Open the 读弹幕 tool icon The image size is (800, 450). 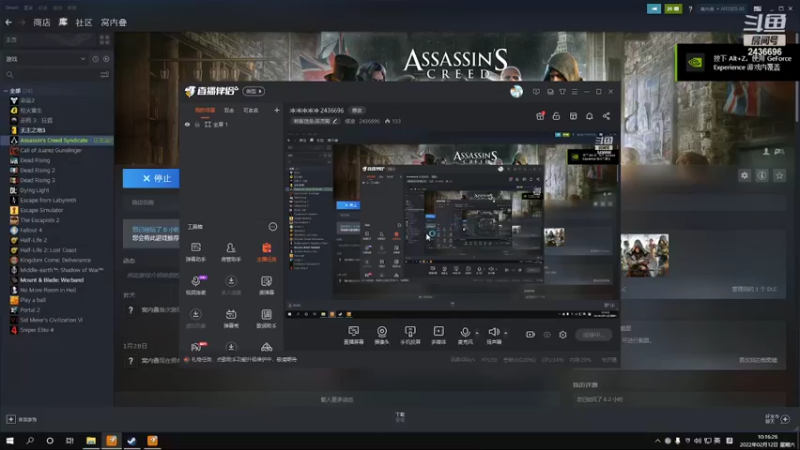[x=266, y=285]
